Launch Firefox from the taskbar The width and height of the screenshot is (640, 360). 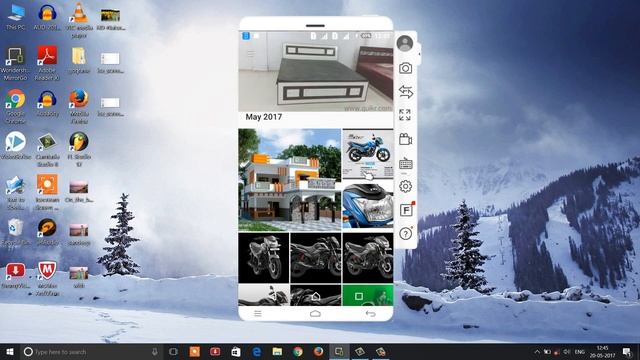pyautogui.click(x=318, y=351)
